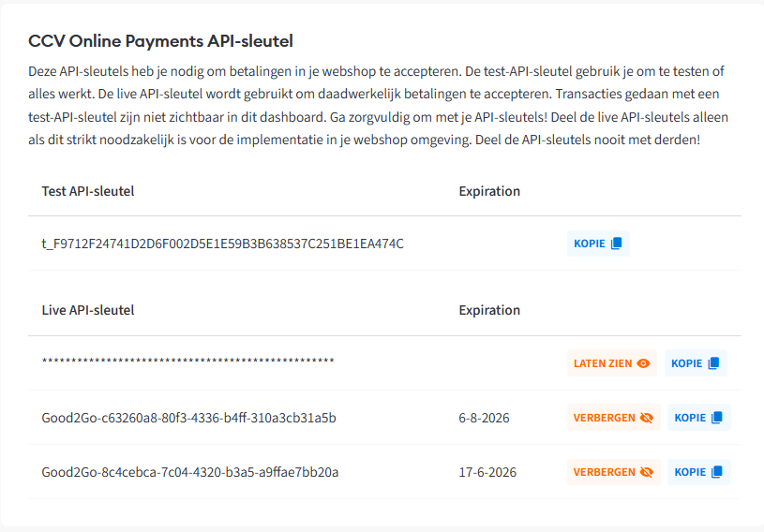Click the eye icon in Laten Zien
The width and height of the screenshot is (764, 532).
click(643, 363)
